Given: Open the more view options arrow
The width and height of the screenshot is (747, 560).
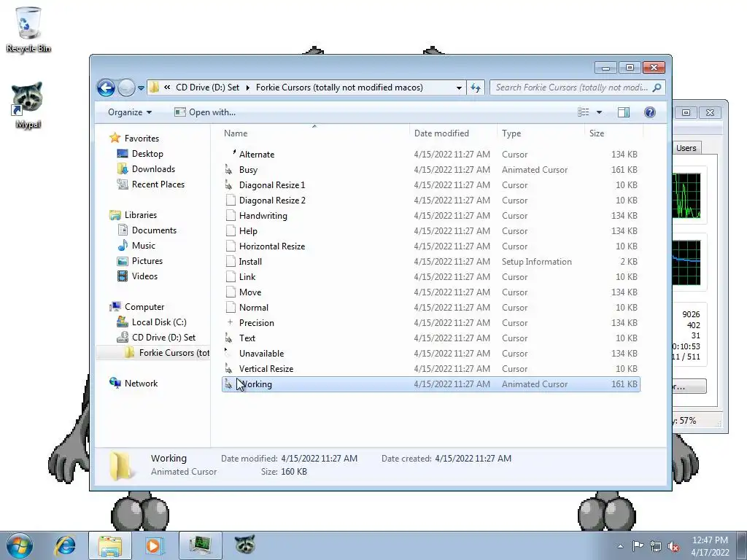Looking at the screenshot, I should point(600,112).
